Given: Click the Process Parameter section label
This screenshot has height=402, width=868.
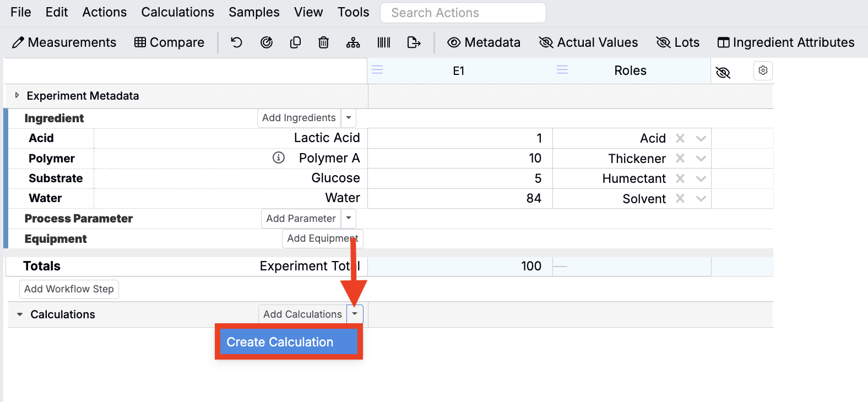Looking at the screenshot, I should pyautogui.click(x=79, y=219).
